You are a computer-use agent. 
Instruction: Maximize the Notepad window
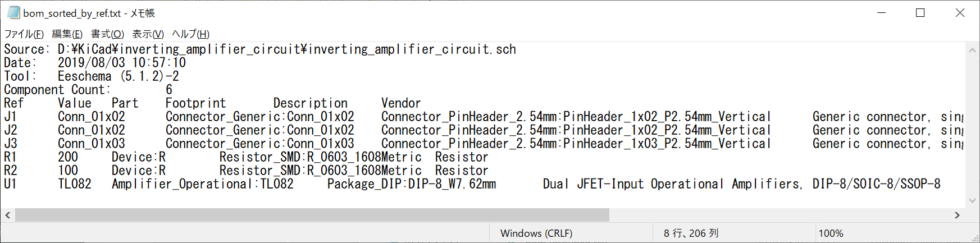[x=920, y=12]
